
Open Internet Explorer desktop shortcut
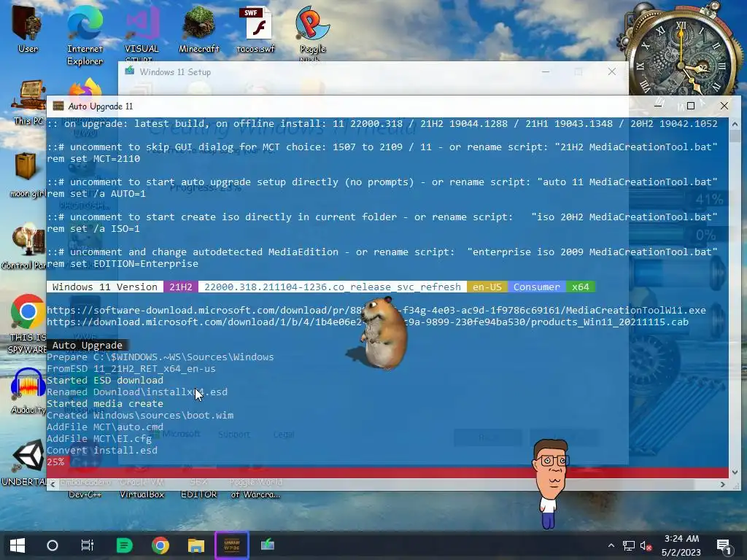[85, 34]
